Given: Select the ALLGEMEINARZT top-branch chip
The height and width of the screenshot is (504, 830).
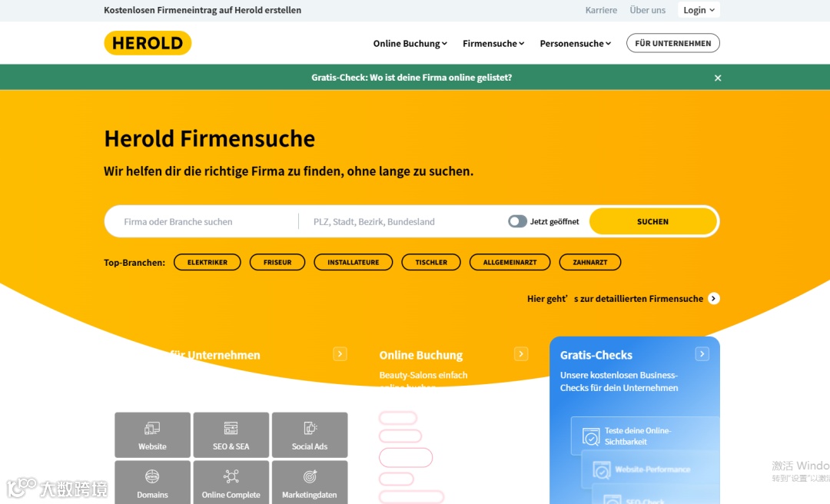Looking at the screenshot, I should pos(510,262).
